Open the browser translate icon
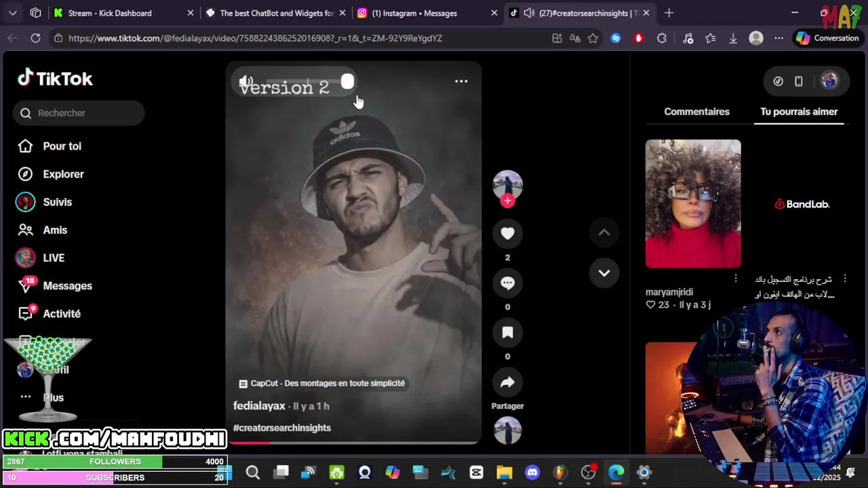 575,39
